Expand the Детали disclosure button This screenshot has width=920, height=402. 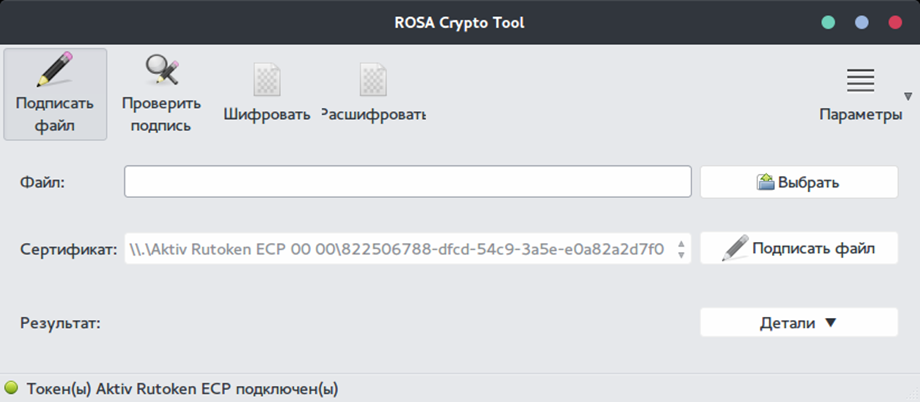[799, 322]
